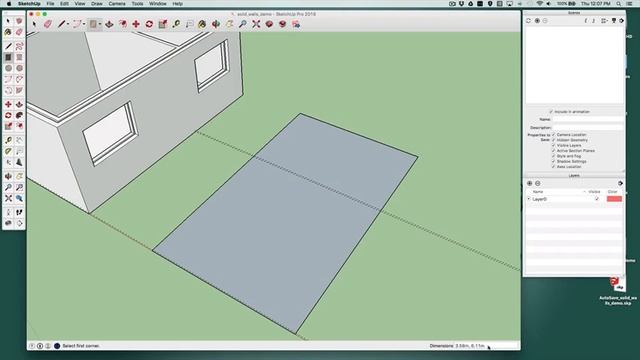The height and width of the screenshot is (360, 640).
Task: Click the Update Scene refresh icon
Action: (529, 20)
